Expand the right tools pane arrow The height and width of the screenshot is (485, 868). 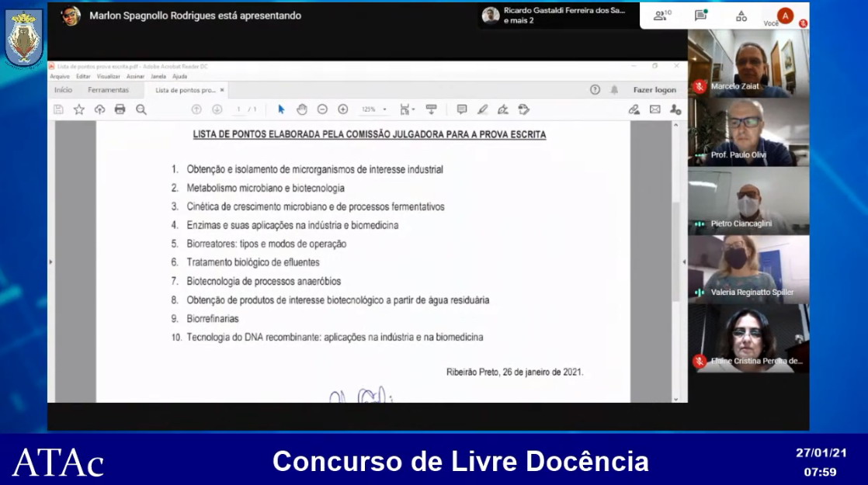click(x=684, y=262)
